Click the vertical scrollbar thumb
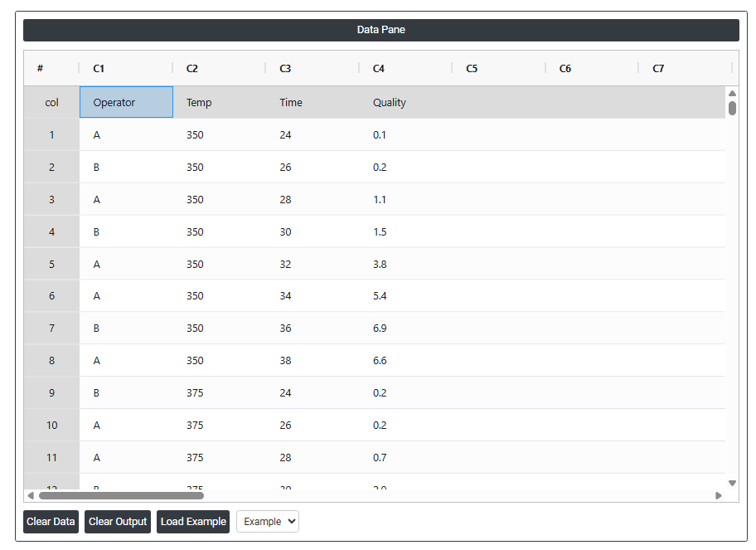The image size is (756, 550). coord(732,108)
